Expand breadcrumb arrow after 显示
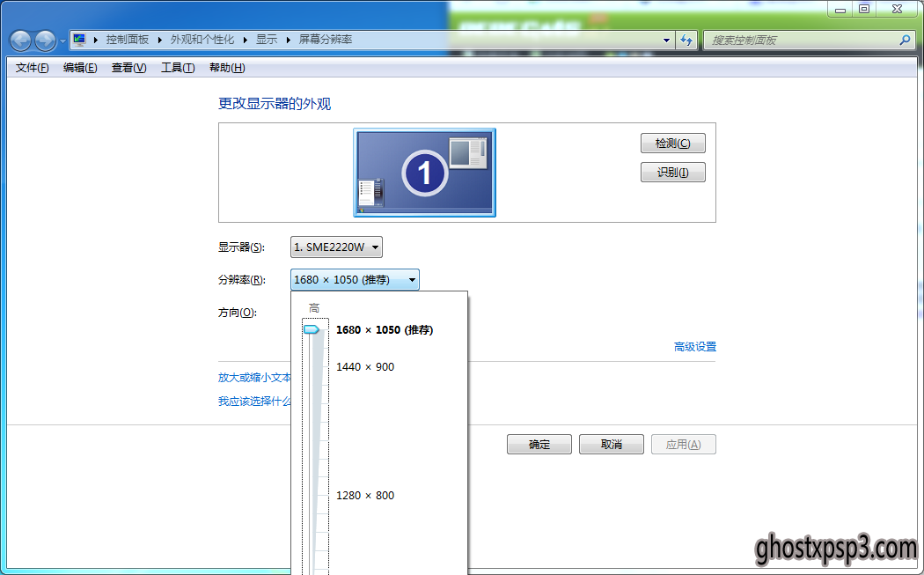The width and height of the screenshot is (924, 575). [288, 41]
